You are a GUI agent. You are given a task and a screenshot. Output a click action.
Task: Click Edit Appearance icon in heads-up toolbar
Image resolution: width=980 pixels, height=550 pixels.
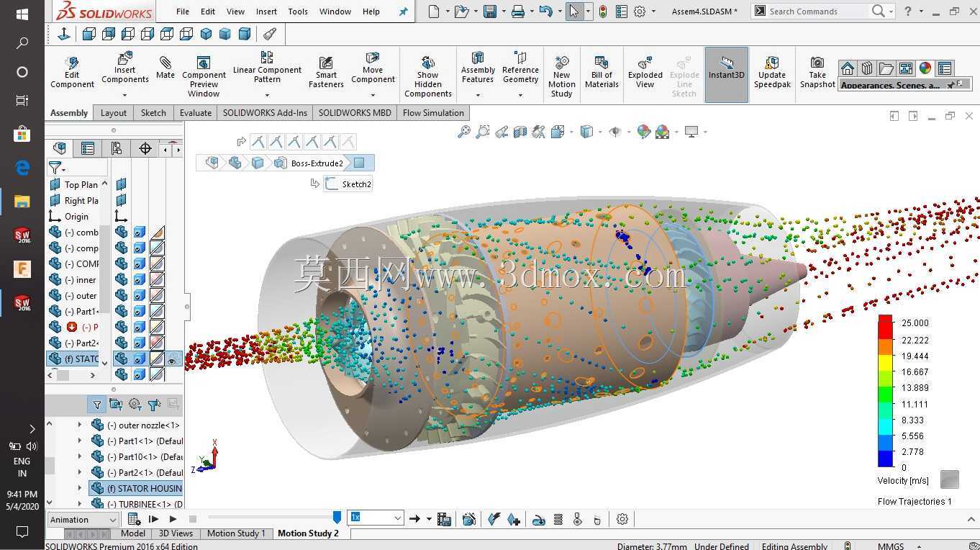coord(644,132)
